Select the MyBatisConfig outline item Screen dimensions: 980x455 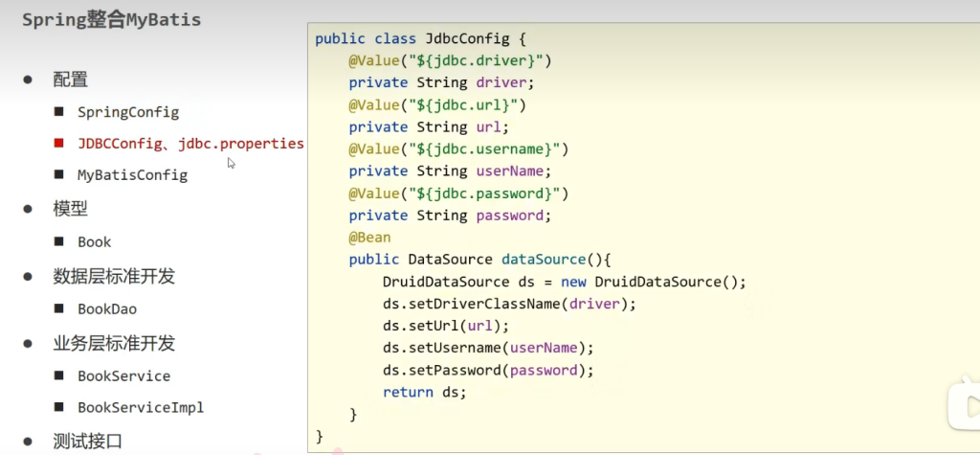tap(132, 175)
